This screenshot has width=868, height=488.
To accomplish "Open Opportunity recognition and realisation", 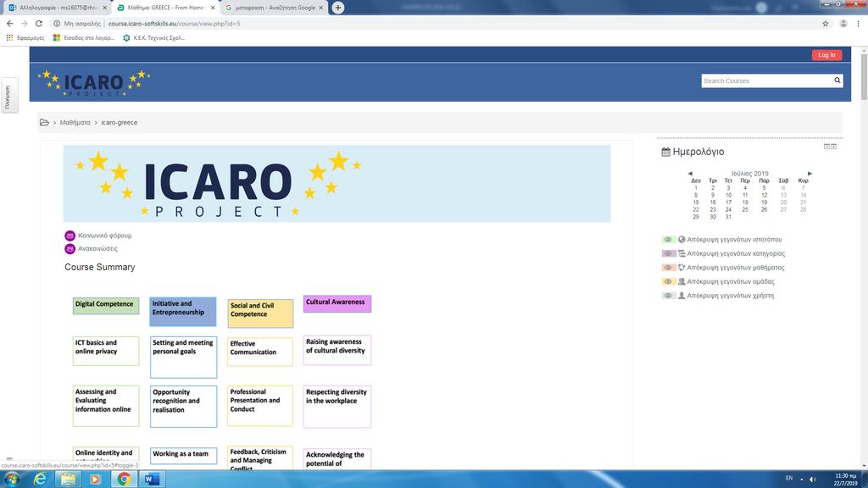I will [183, 407].
